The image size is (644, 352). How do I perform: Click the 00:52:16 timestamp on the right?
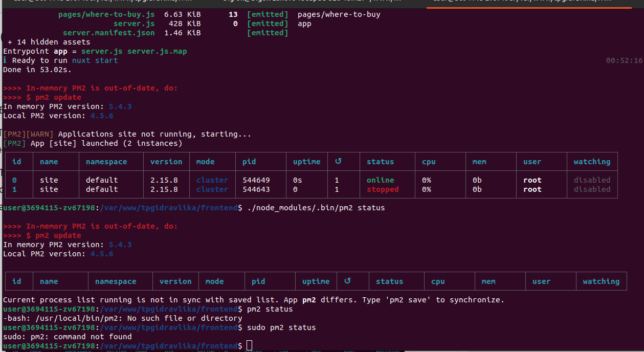624,60
